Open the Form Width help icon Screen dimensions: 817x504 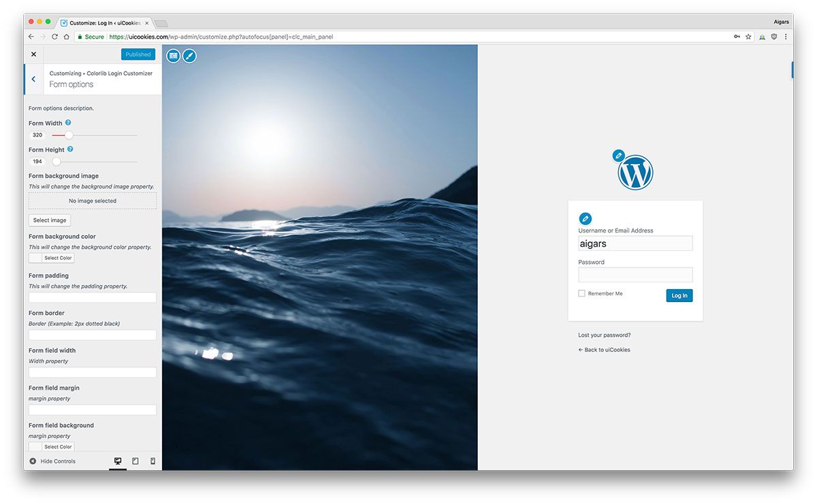point(68,122)
